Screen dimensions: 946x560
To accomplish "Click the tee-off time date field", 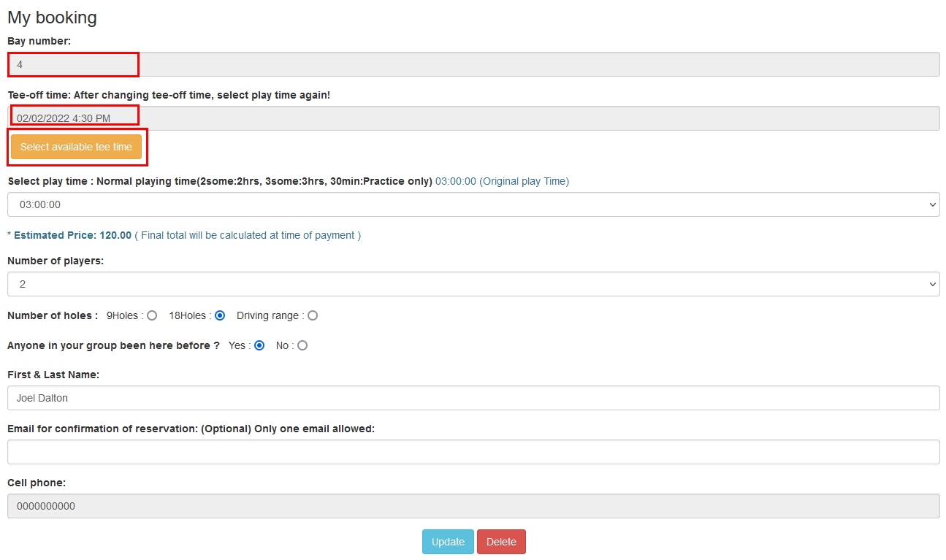I will (x=473, y=118).
